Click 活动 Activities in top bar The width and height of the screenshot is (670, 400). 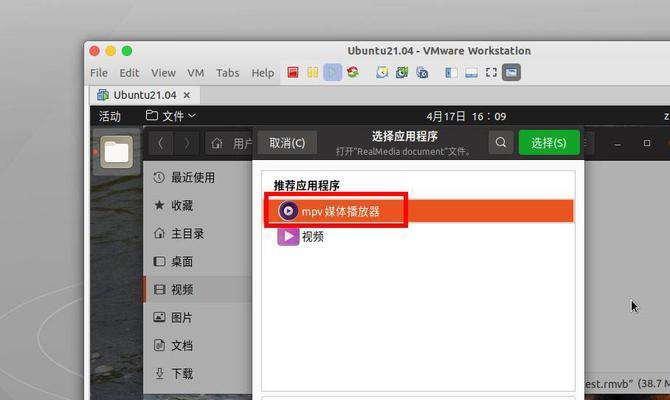[x=110, y=116]
